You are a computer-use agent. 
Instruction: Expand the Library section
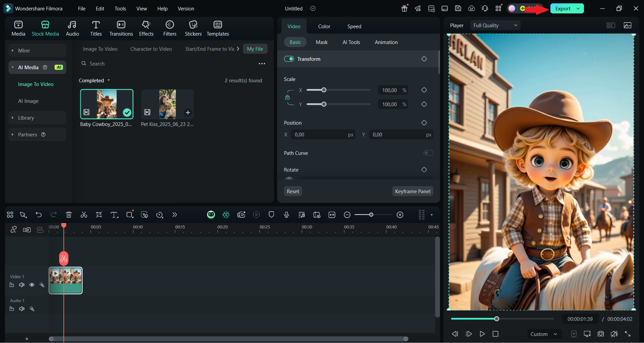pos(37,118)
